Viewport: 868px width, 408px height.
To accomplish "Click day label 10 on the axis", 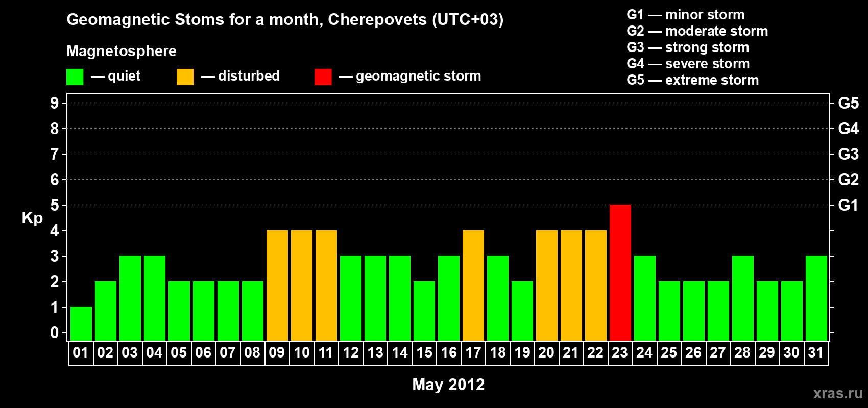I will [x=302, y=353].
